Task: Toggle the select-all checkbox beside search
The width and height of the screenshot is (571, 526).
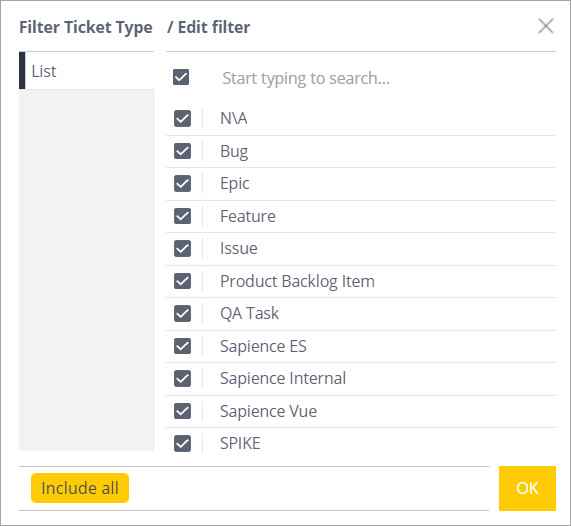Action: point(181,77)
